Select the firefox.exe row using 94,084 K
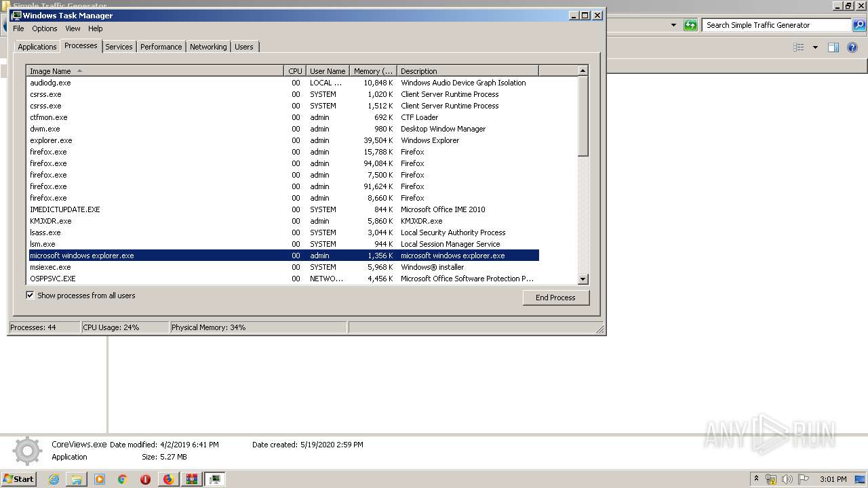The height and width of the screenshot is (488, 868). coord(283,163)
